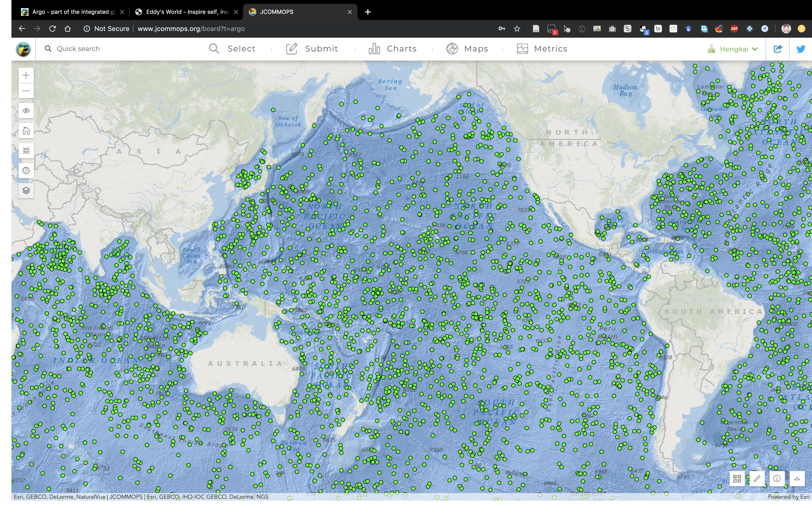The width and height of the screenshot is (812, 514).
Task: Go back in browser history
Action: [22, 29]
